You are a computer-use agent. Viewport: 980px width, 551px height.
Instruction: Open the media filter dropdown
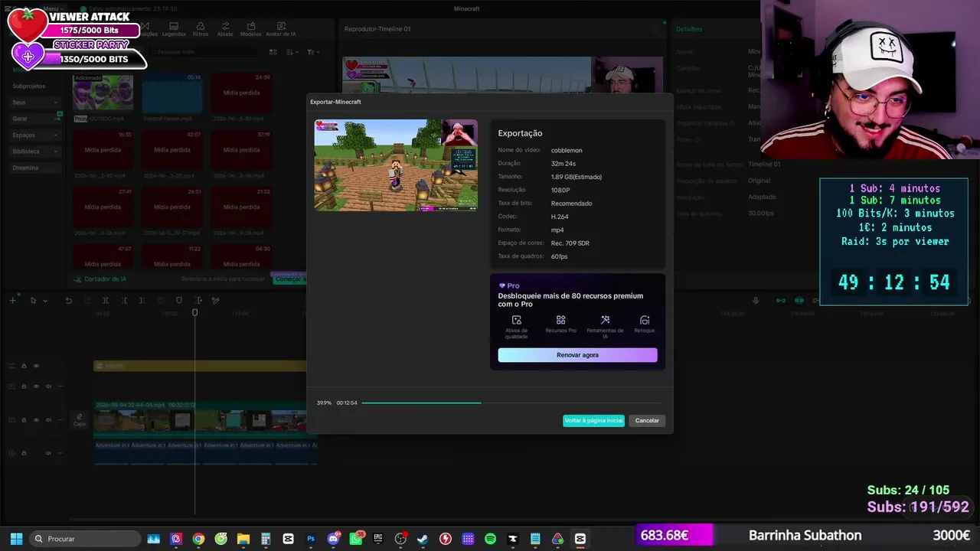[x=312, y=52]
